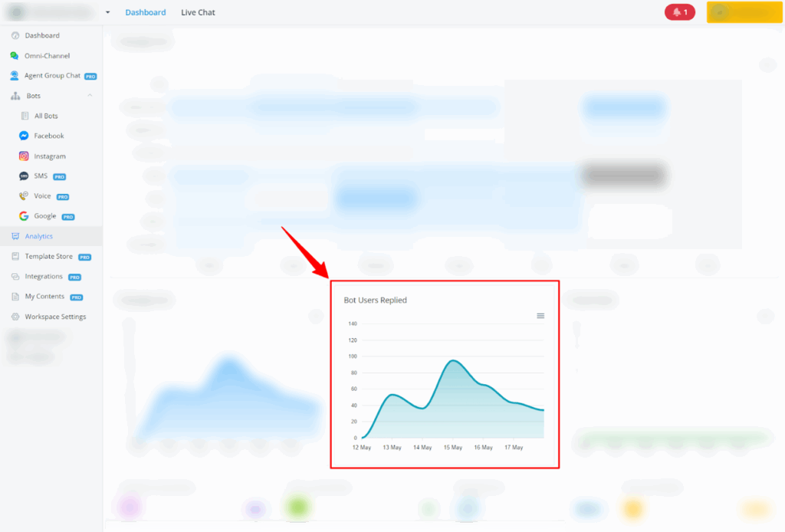This screenshot has width=785, height=532.
Task: Click the SMS bubble icon
Action: tap(24, 176)
